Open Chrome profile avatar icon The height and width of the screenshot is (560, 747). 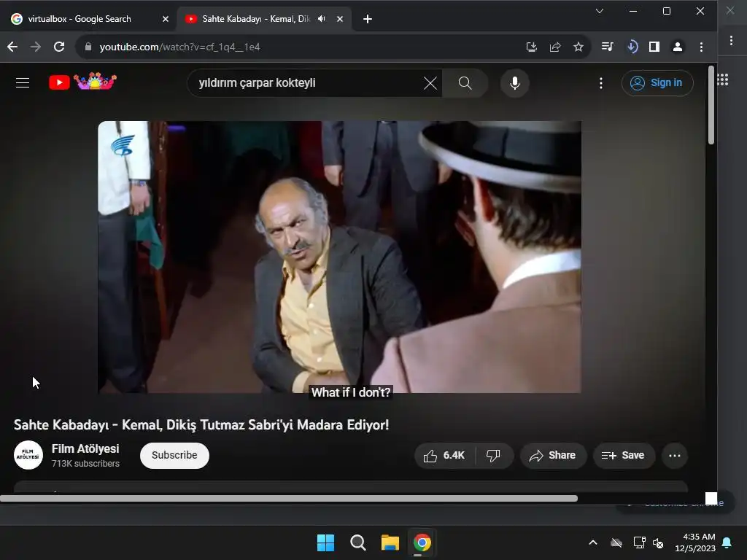[678, 47]
